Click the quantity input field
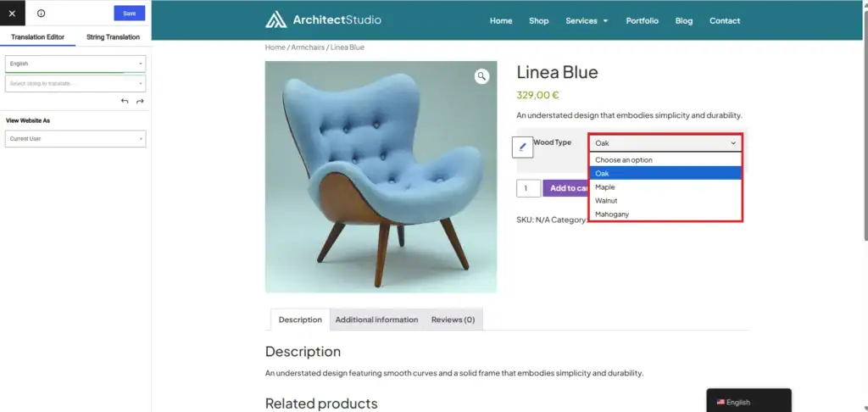The image size is (868, 412). pyautogui.click(x=529, y=188)
